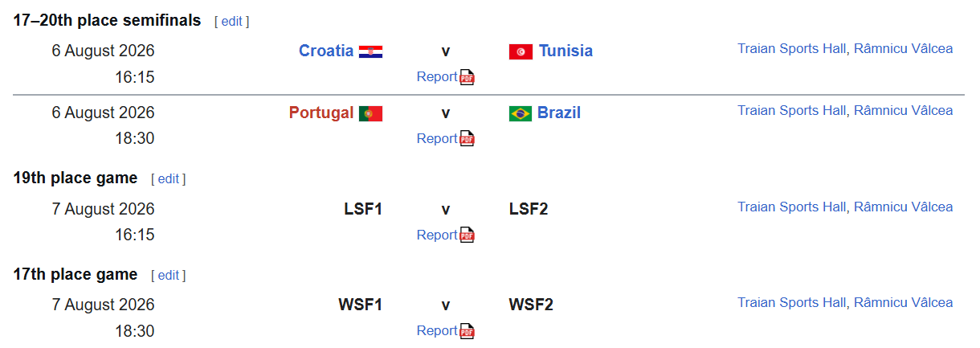This screenshot has height=348, width=980.
Task: Click the Portugal flag icon
Action: pyautogui.click(x=370, y=113)
